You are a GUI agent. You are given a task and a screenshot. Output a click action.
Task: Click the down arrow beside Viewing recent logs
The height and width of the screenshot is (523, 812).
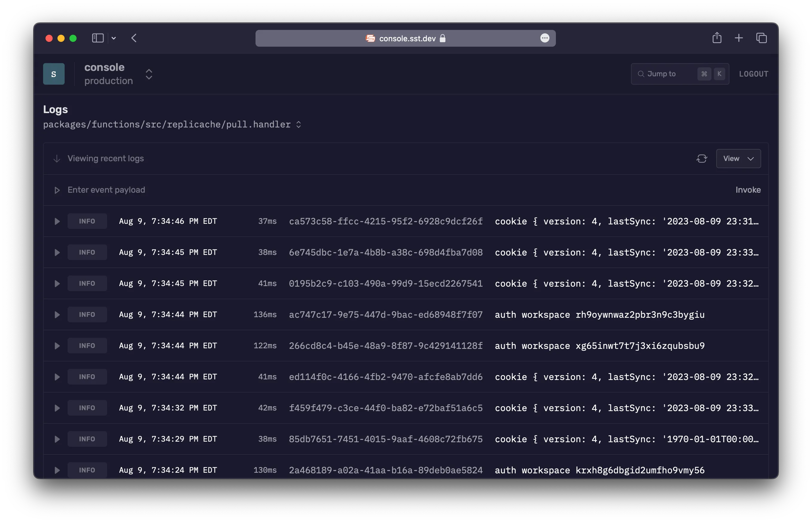(x=57, y=159)
